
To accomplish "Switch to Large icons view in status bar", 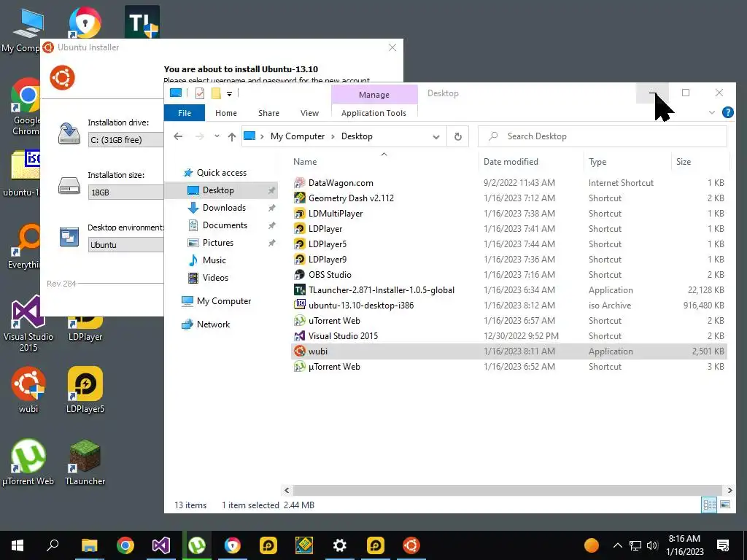I will (725, 505).
